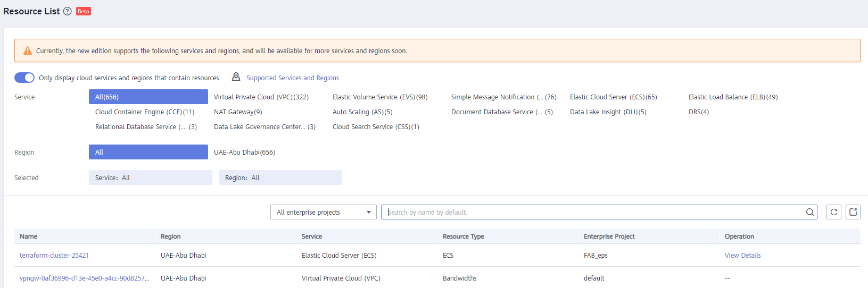The height and width of the screenshot is (288, 868).
Task: Open the Resource List help icon
Action: pos(68,11)
